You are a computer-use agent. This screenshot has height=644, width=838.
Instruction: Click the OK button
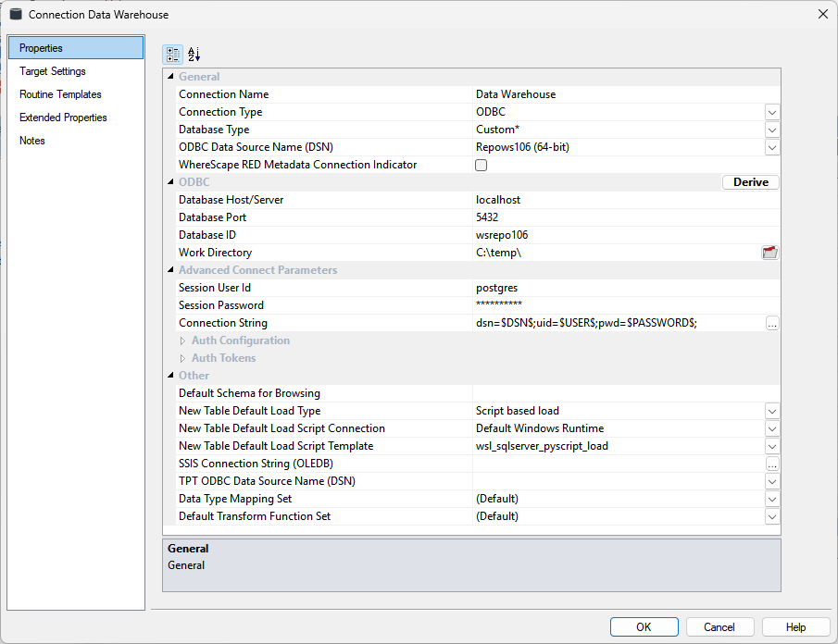coord(644,626)
